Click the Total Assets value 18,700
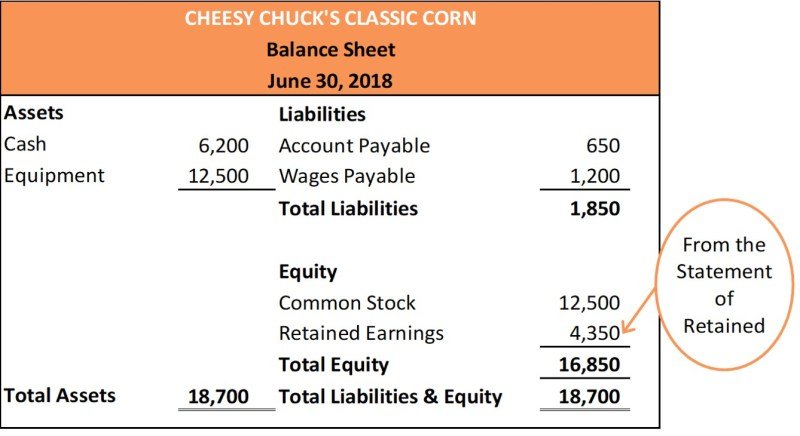The height and width of the screenshot is (436, 800). (217, 397)
